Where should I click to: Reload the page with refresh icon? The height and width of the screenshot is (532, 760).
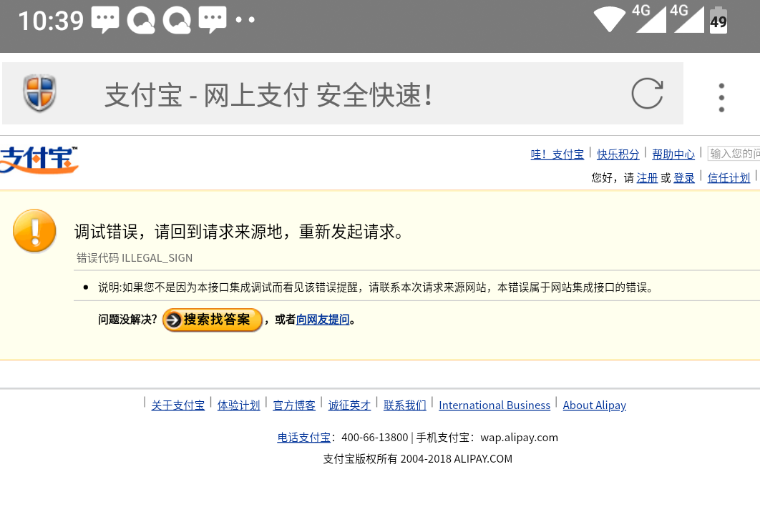(x=647, y=94)
